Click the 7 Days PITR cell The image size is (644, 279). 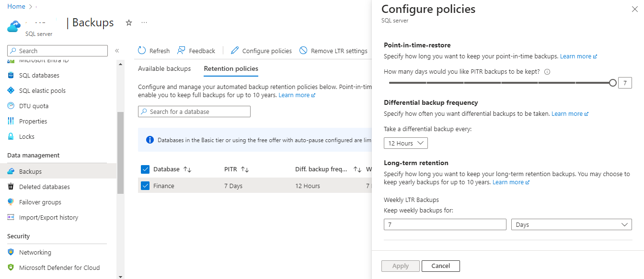pos(233,186)
